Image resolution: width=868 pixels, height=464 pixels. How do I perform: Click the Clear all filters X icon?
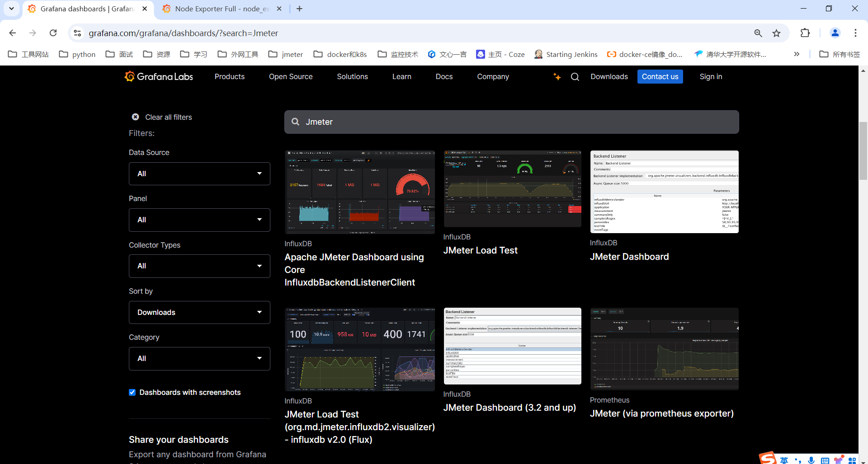click(135, 117)
